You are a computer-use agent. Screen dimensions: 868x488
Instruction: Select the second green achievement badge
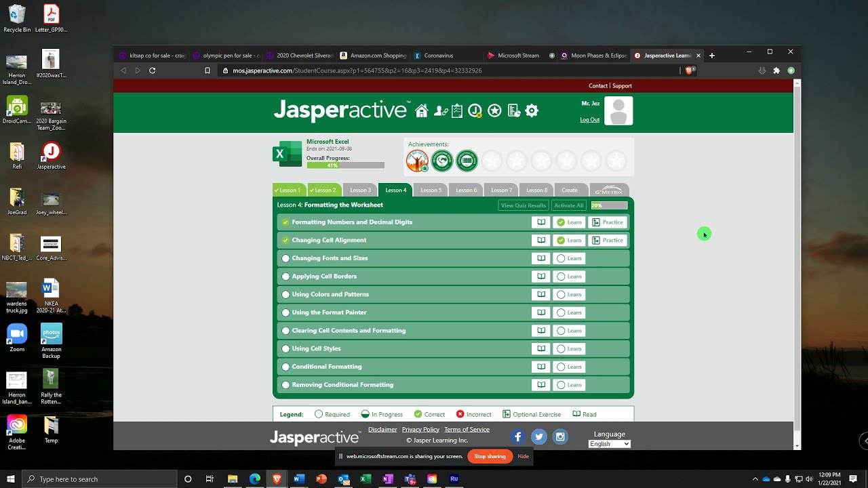(442, 161)
